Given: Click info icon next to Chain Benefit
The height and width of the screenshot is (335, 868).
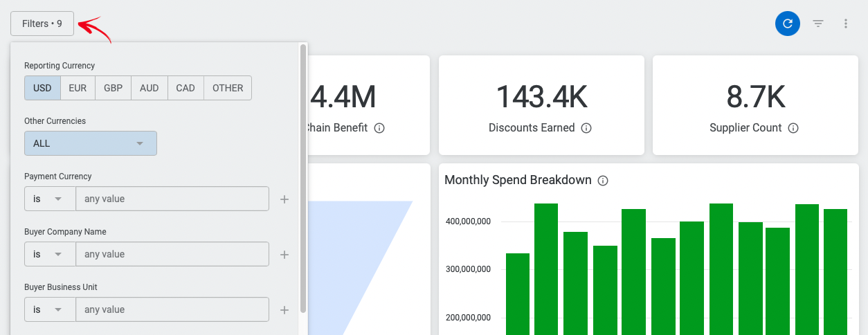Looking at the screenshot, I should (379, 128).
